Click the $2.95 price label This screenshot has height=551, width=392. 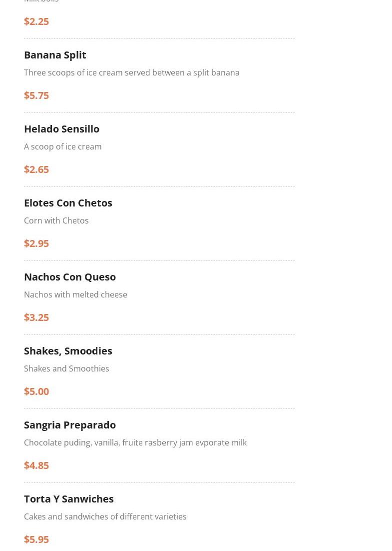(36, 243)
